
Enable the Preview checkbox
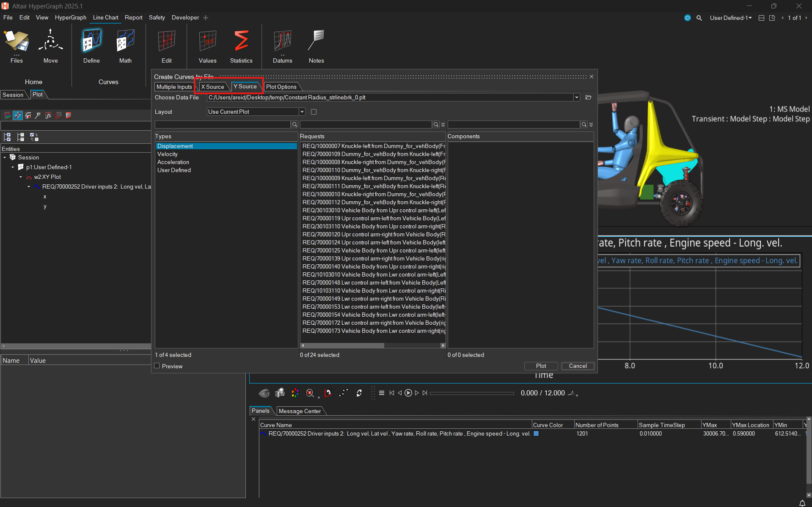click(157, 366)
